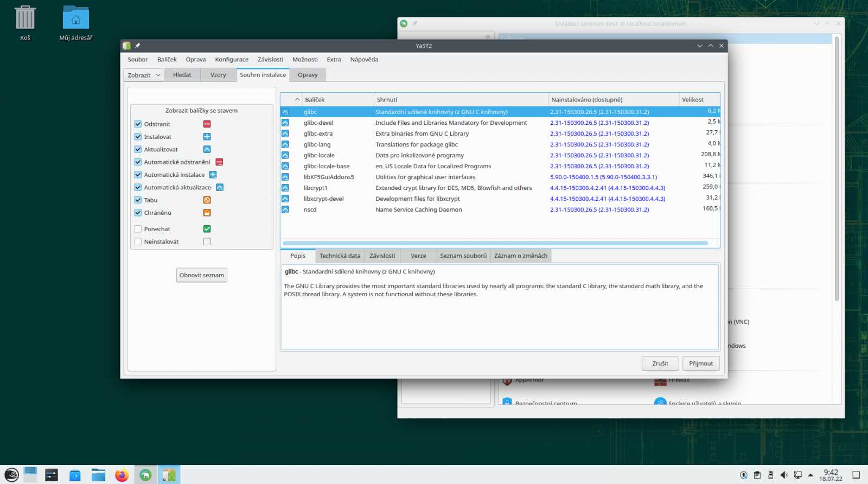Image resolution: width=868 pixels, height=484 pixels.
Task: Click the update status icon for nscd
Action: coord(285,209)
